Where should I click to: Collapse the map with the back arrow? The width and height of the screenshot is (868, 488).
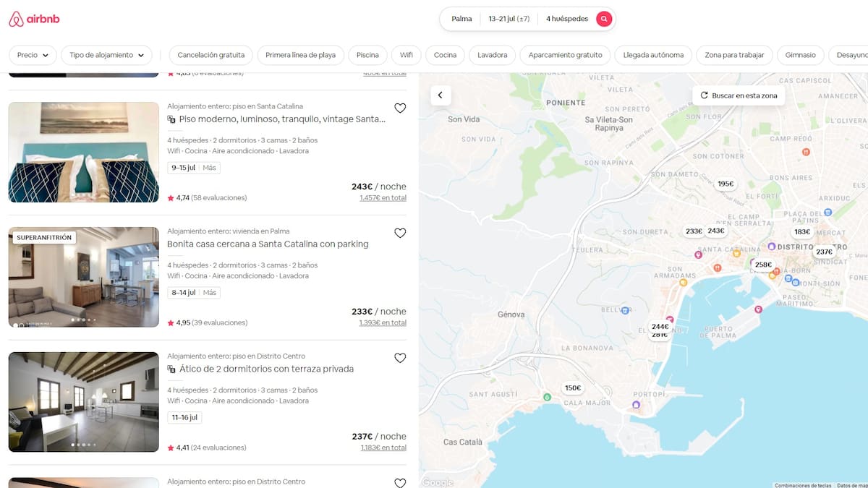441,95
